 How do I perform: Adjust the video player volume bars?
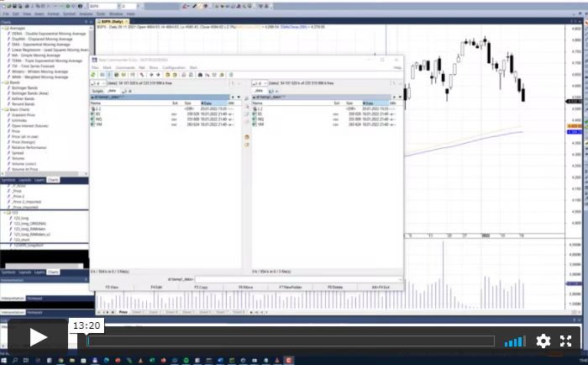point(514,341)
